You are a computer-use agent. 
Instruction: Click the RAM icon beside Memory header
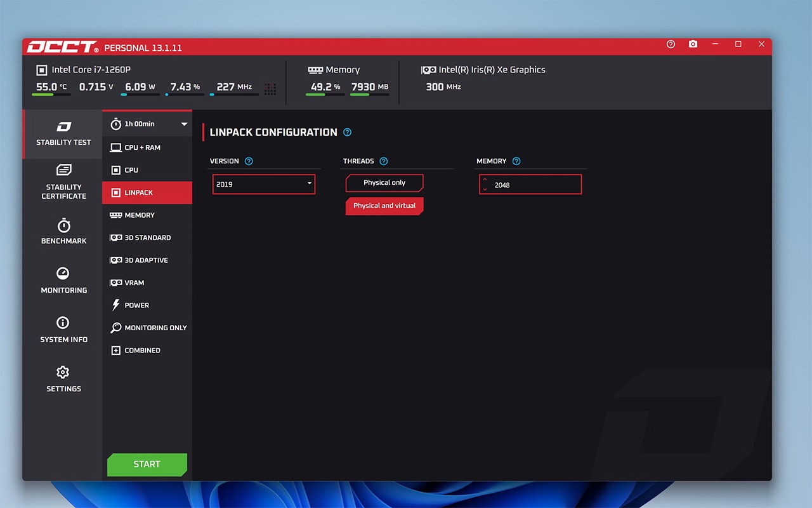(315, 70)
